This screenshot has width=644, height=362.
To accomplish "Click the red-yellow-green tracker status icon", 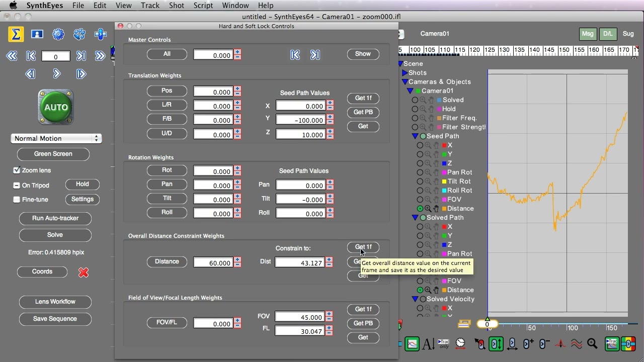I will pos(628,344).
